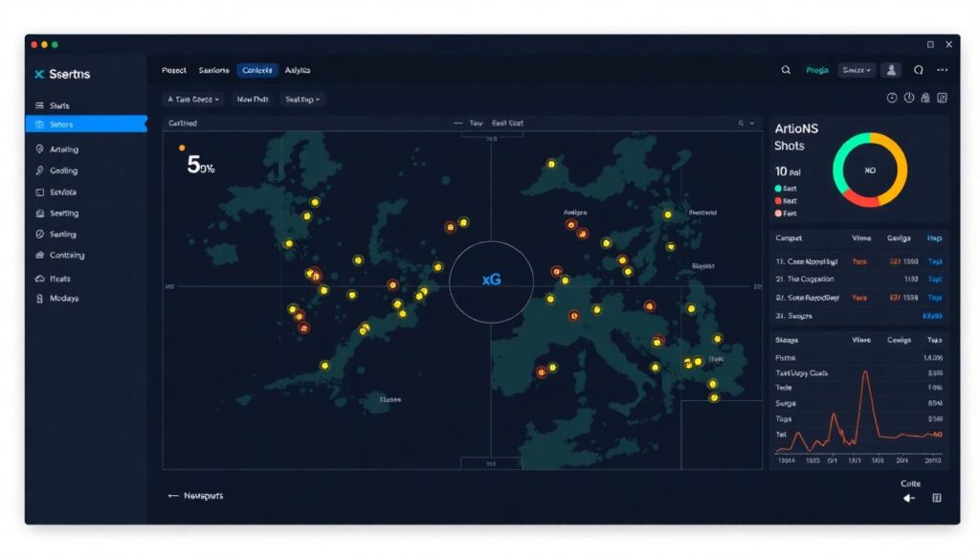This screenshot has width=980, height=560.
Task: Toggle the pink legend item in Shots panel
Action: 778,213
